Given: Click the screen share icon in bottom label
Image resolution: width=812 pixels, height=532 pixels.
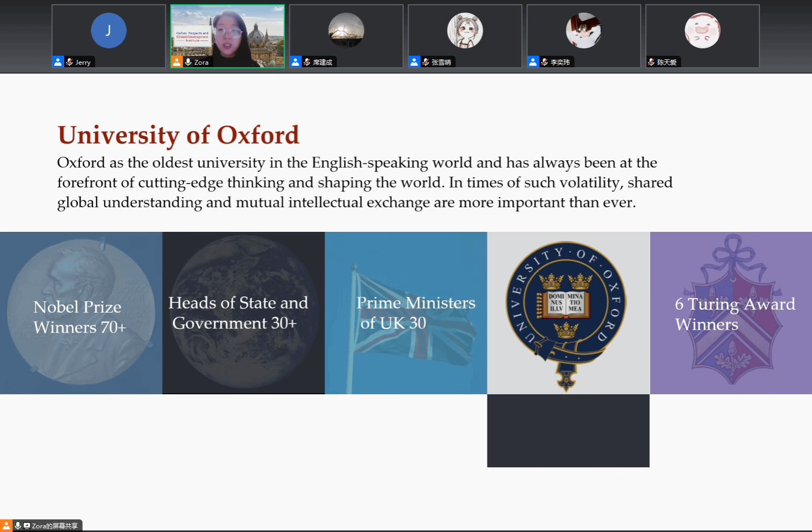Looking at the screenshot, I should click(27, 526).
